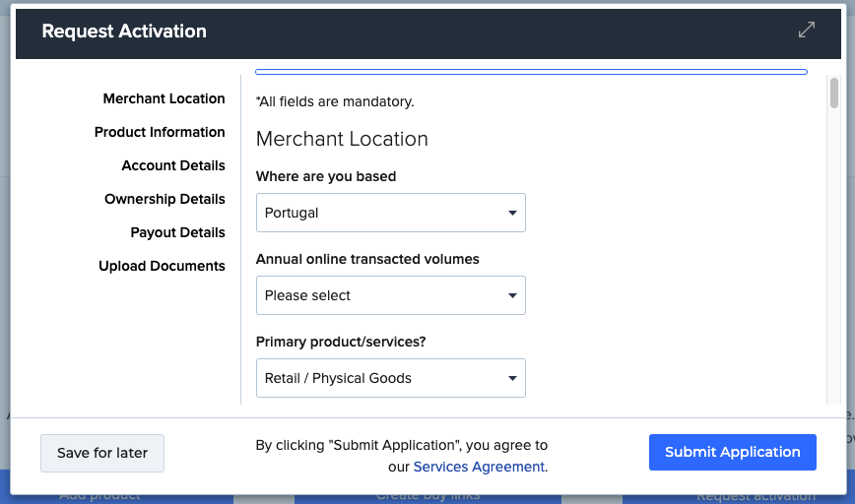The width and height of the screenshot is (855, 504).
Task: Go to Merchant Location section
Action: pyautogui.click(x=164, y=98)
